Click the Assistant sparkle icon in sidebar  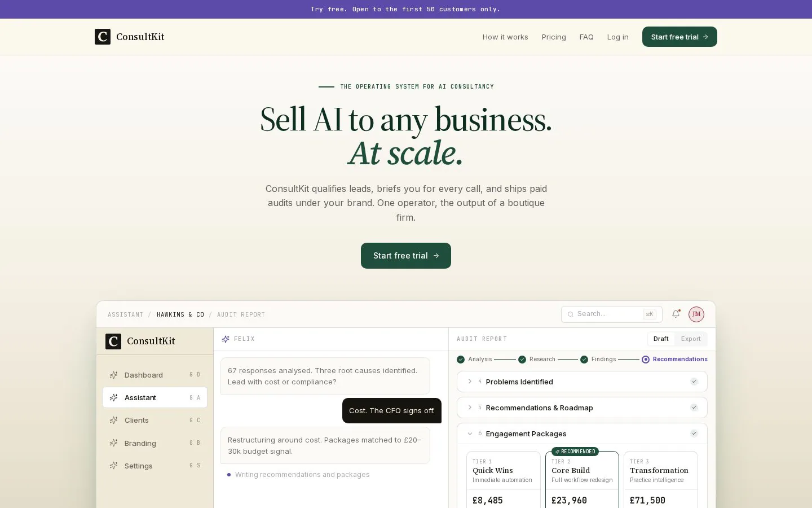pyautogui.click(x=113, y=397)
